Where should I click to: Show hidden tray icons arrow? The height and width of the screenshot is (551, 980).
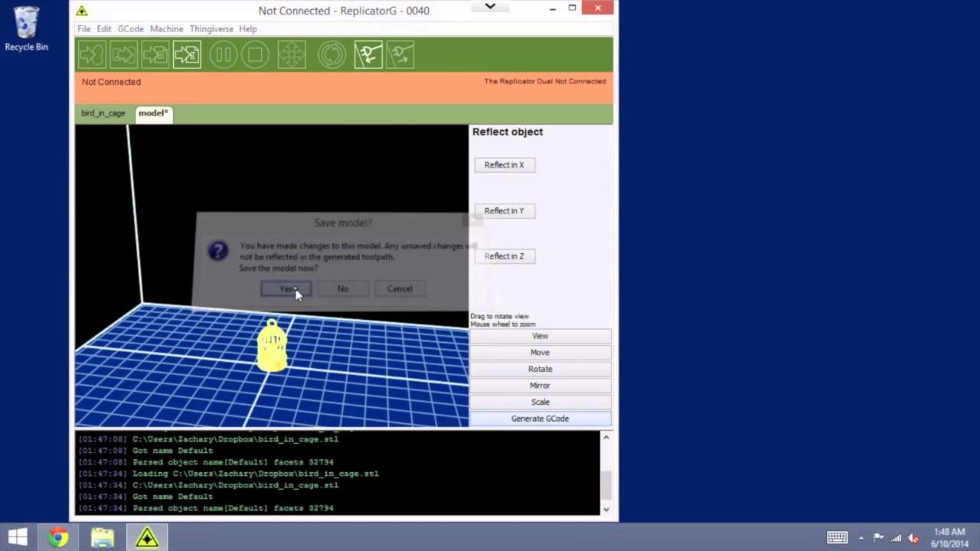coord(861,537)
